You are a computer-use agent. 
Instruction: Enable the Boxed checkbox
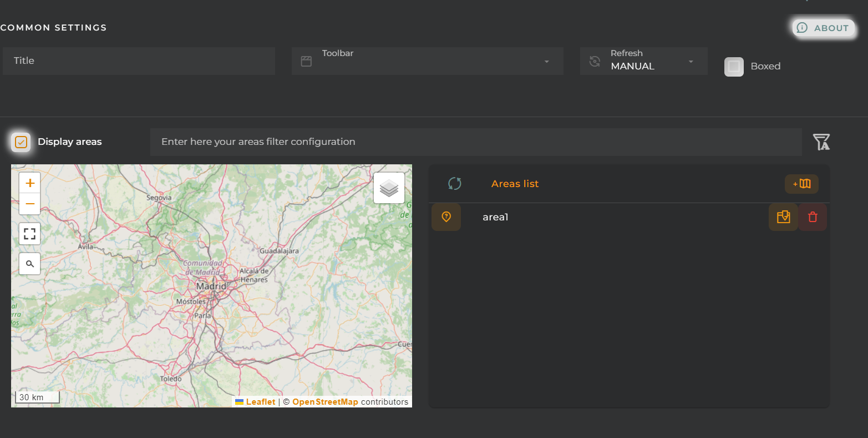734,67
